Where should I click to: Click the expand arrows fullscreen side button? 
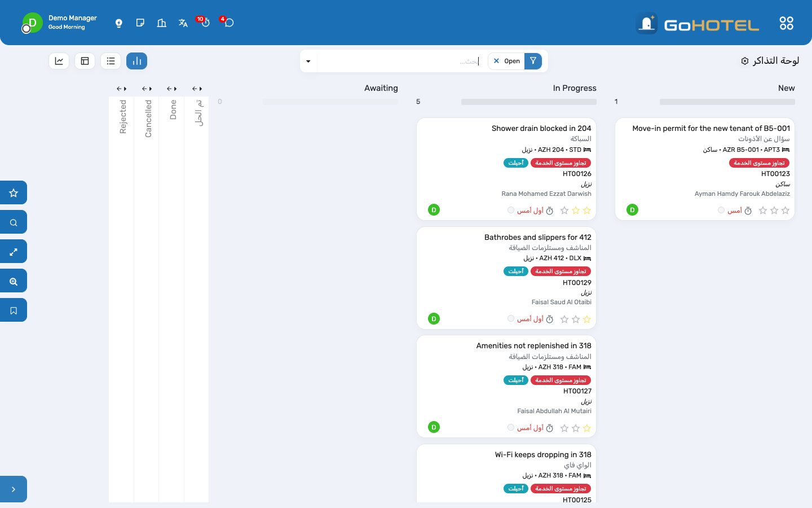14,252
